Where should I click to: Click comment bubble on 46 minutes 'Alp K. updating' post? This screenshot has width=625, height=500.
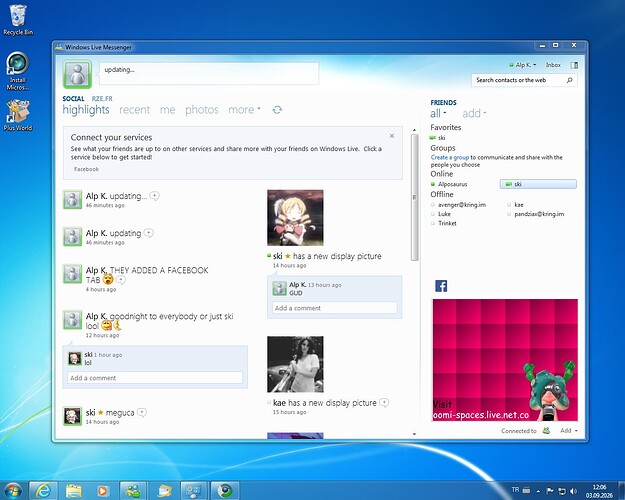point(149,233)
